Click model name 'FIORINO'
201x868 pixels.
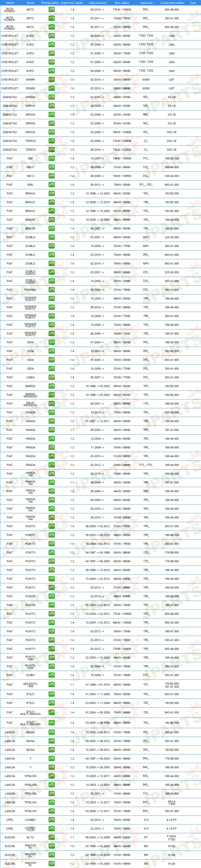click(30, 290)
